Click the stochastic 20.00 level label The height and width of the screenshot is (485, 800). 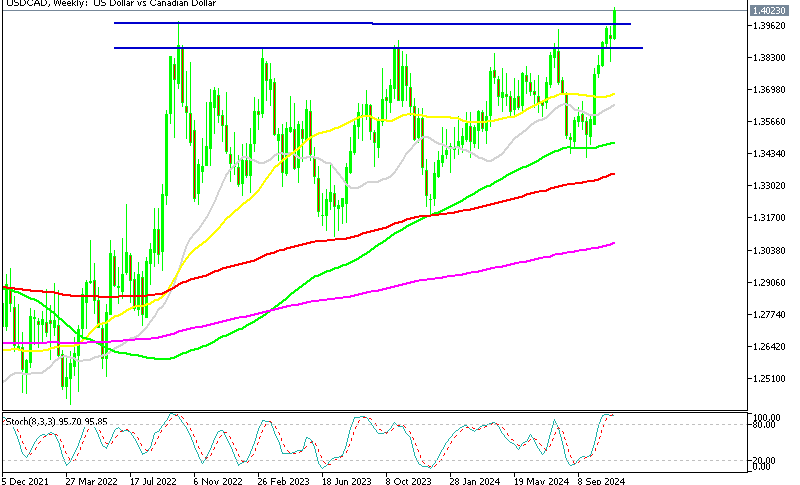coord(766,461)
